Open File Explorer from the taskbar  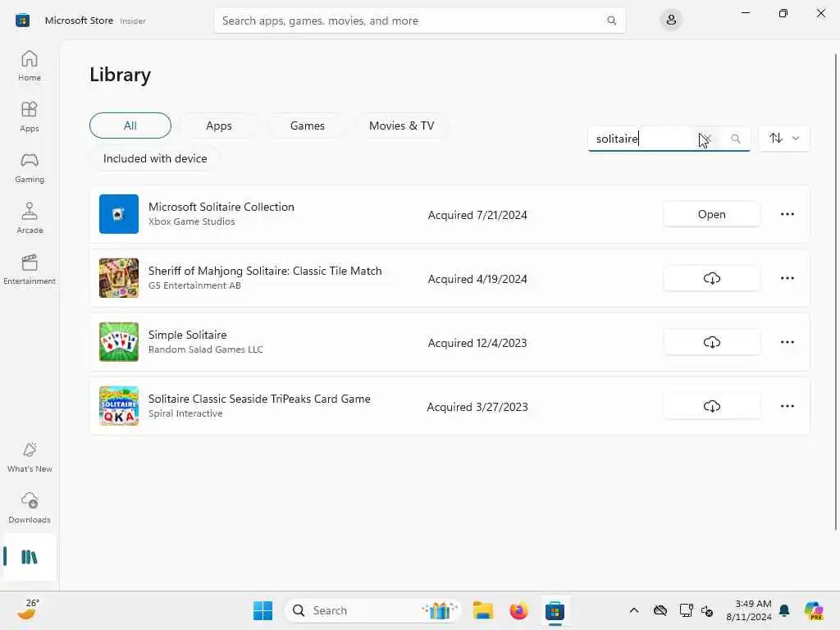coord(482,610)
